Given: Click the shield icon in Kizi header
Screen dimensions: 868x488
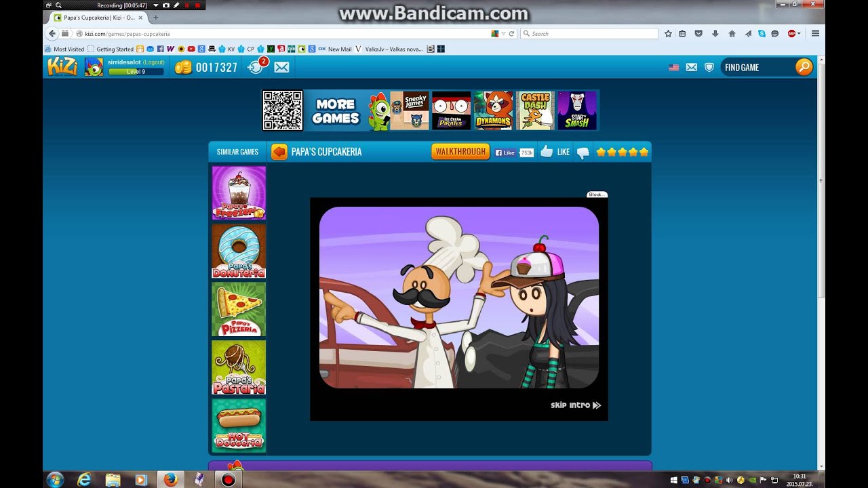Looking at the screenshot, I should (x=709, y=67).
